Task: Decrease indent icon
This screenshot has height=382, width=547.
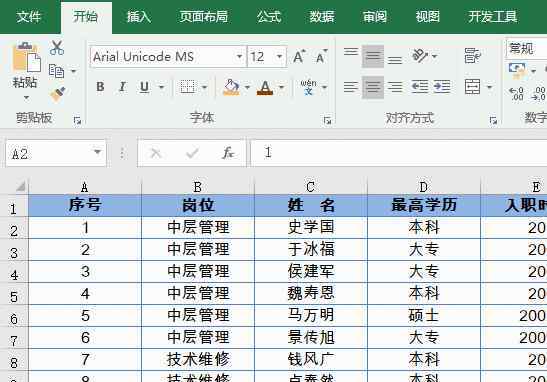Action: 420,87
